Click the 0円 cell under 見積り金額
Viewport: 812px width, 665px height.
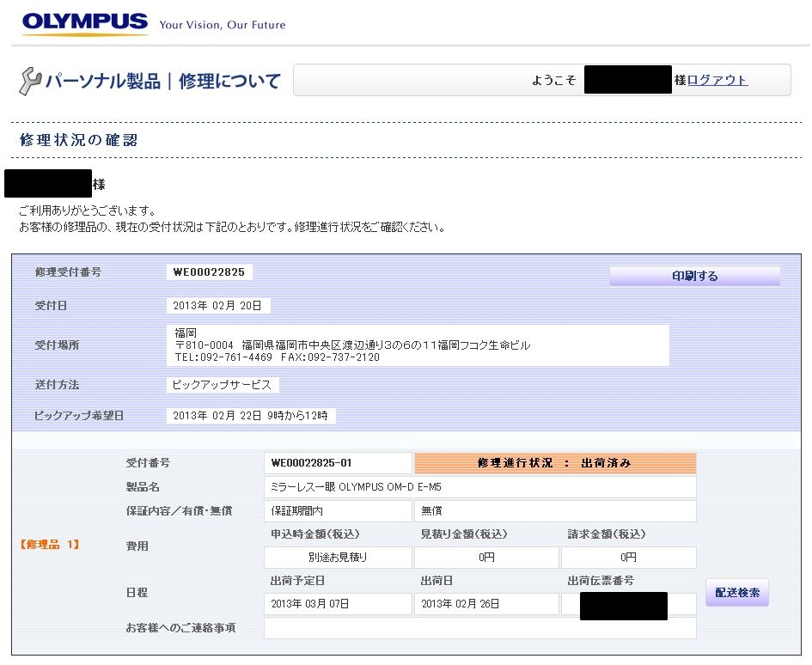tap(486, 558)
